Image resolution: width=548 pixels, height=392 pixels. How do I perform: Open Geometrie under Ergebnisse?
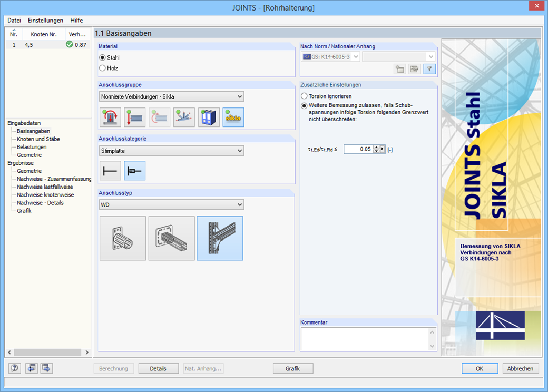pos(30,171)
